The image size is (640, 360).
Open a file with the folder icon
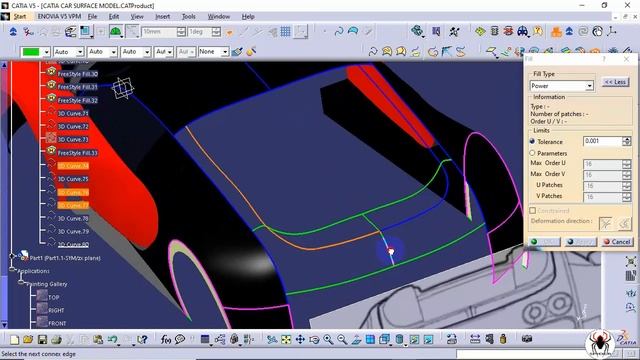tap(28, 339)
